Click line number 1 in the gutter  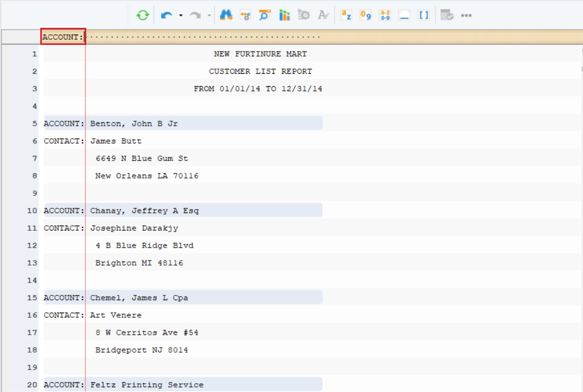[35, 54]
